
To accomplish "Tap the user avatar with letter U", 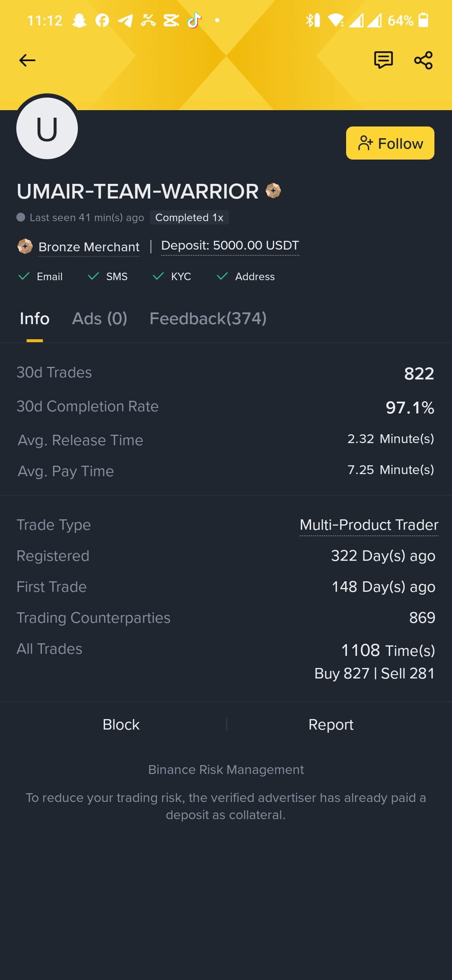I will point(47,129).
